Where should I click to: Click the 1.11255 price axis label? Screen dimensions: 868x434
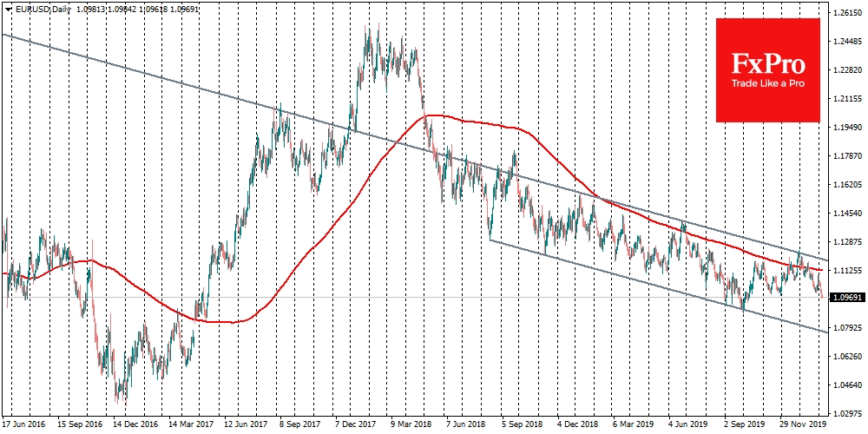849,270
